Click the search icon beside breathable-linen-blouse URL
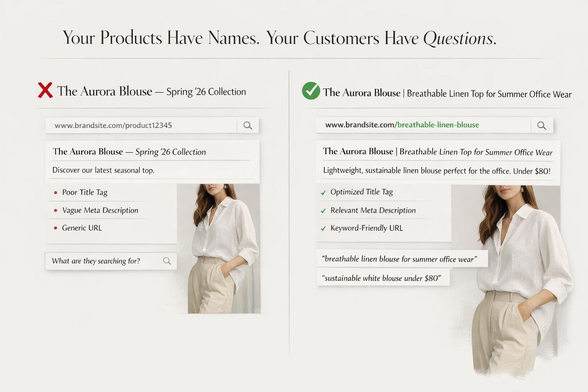The width and height of the screenshot is (588, 392). tap(542, 126)
